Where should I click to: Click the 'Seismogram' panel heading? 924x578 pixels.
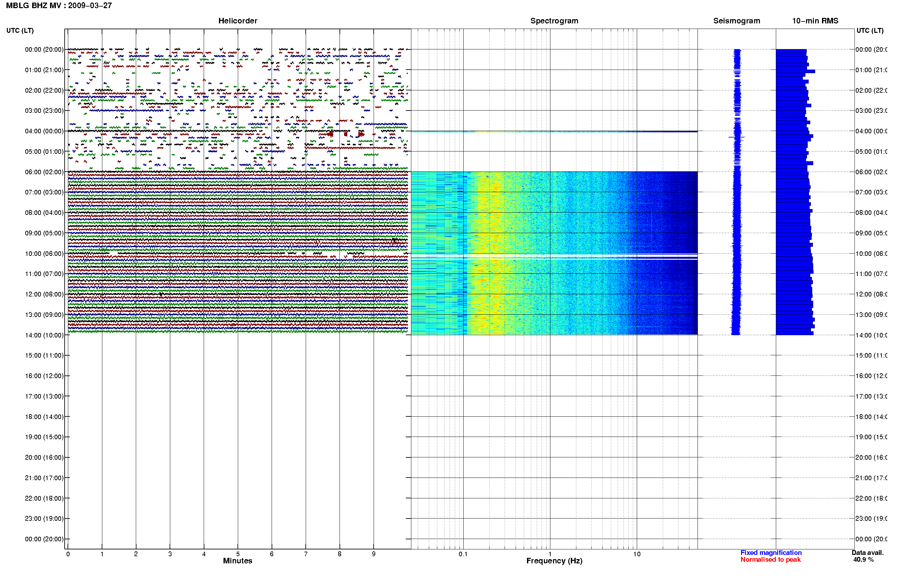[x=737, y=21]
